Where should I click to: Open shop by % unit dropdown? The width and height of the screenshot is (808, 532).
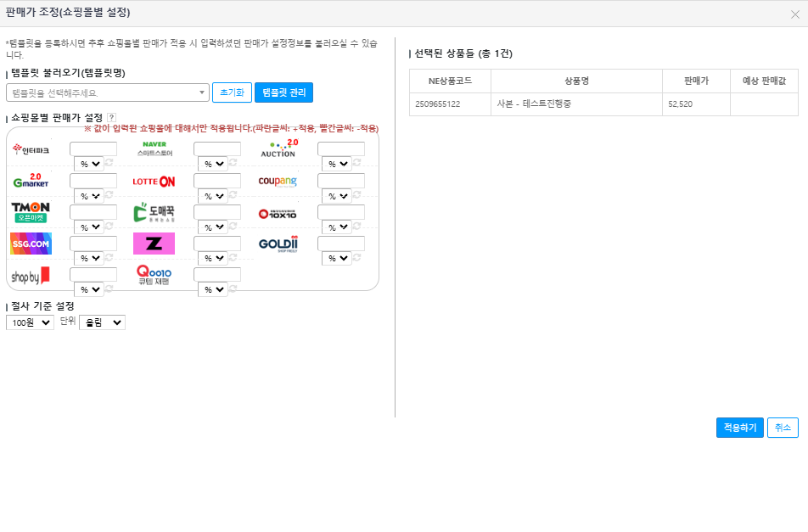tap(89, 289)
